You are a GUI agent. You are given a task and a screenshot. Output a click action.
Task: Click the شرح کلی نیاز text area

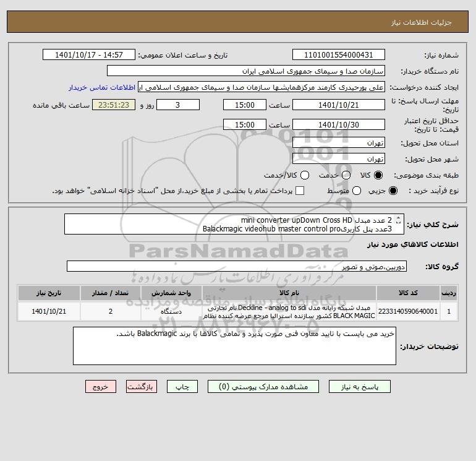[234, 224]
